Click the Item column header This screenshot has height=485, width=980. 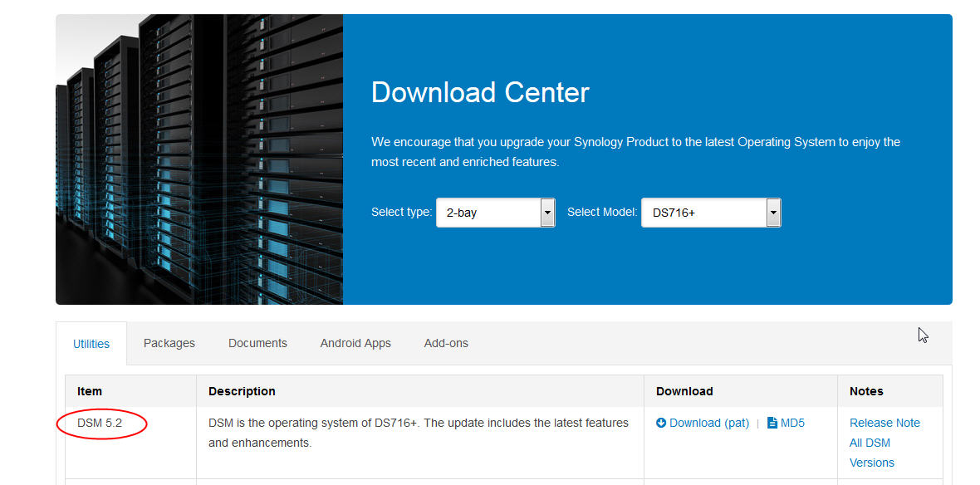(130, 391)
